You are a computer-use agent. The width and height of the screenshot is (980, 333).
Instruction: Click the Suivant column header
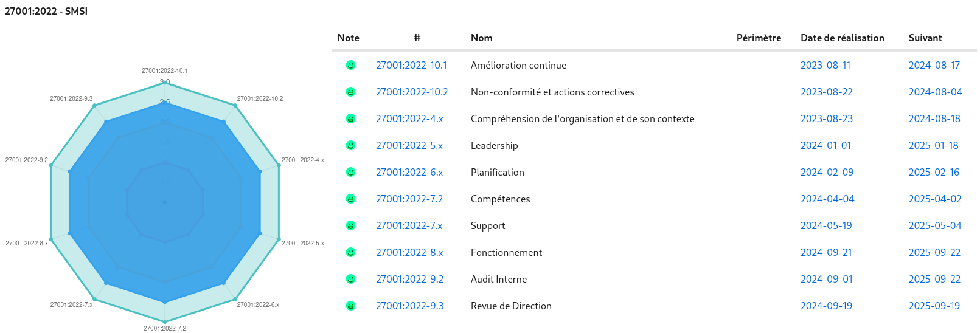[x=925, y=38]
